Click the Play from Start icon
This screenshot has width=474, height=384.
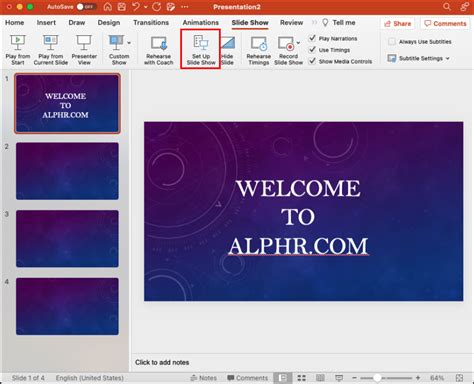pos(17,43)
